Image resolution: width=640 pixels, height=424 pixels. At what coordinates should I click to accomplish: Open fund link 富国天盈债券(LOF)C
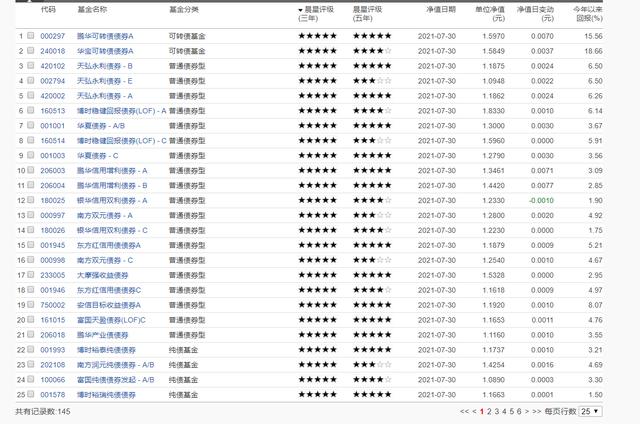(111, 320)
